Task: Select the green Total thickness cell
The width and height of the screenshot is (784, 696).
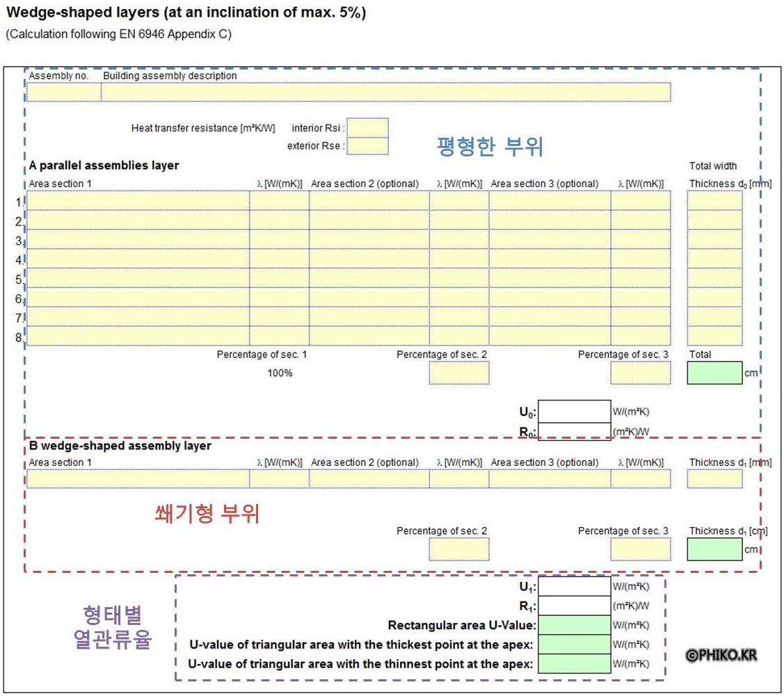Action: (714, 373)
